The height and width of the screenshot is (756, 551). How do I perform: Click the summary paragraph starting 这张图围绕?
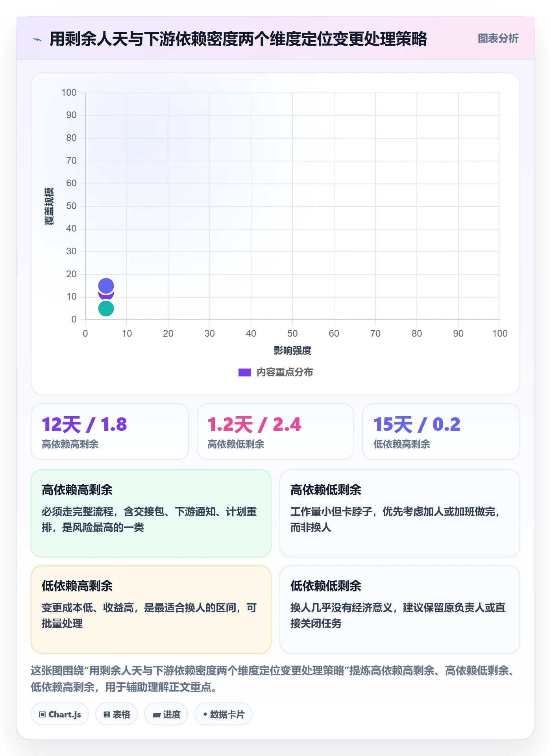274,679
